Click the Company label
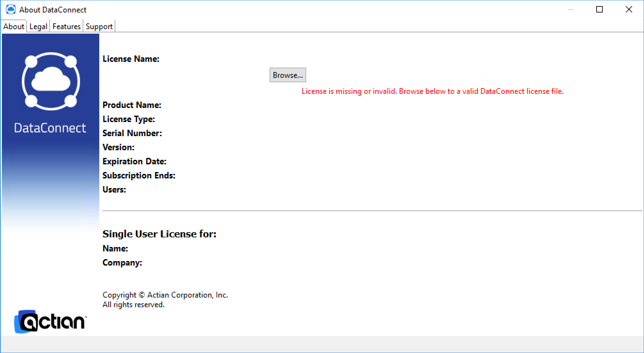644x353 pixels. [122, 263]
